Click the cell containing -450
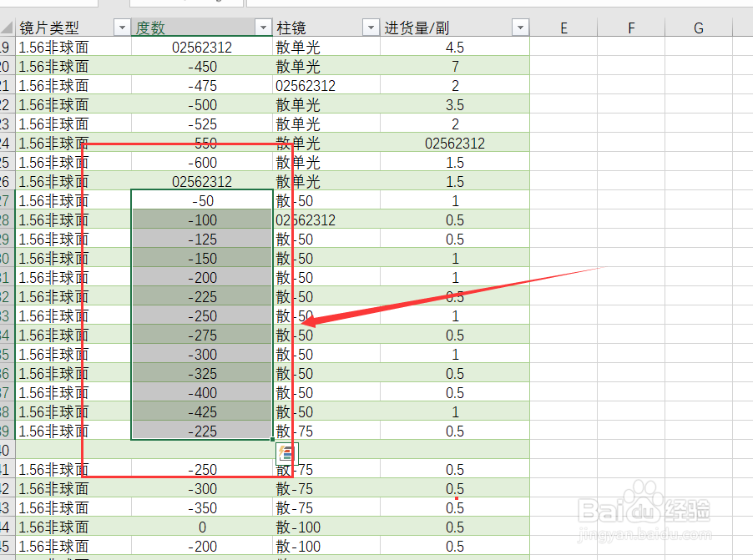Screen dimensions: 753x560 click(x=201, y=66)
